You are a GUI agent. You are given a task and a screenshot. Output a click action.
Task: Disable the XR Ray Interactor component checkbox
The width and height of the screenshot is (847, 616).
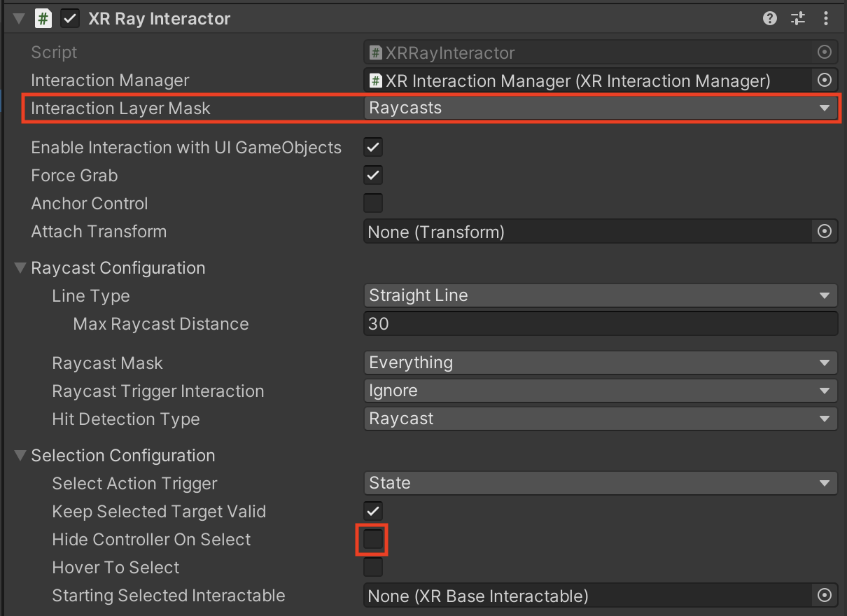[x=70, y=19]
